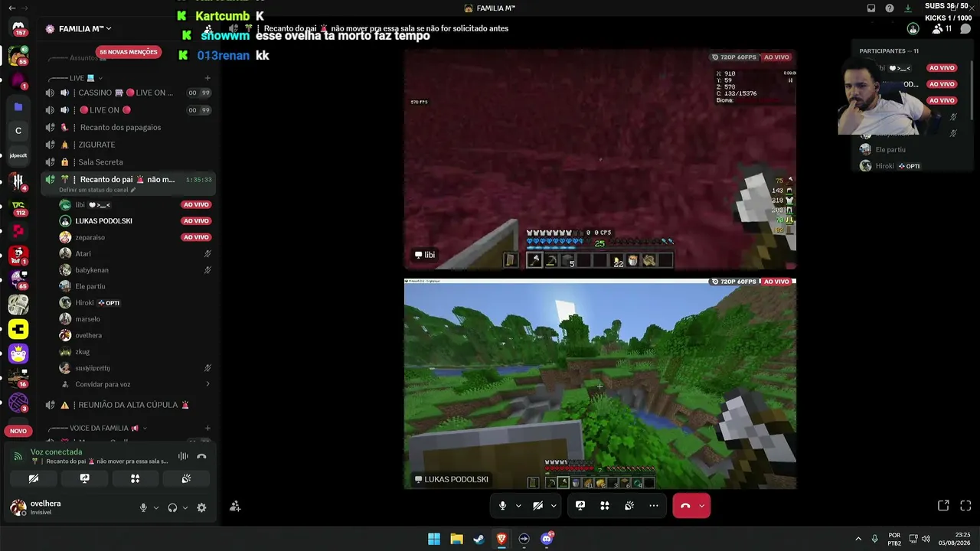Viewport: 980px width, 551px height.
Task: Hang up with the red disconnect button
Action: [685, 505]
